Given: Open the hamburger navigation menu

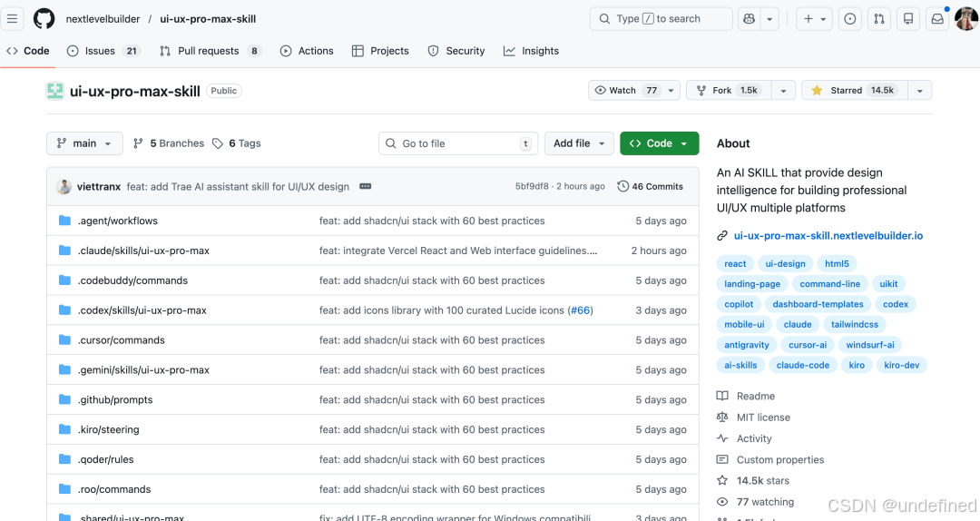Looking at the screenshot, I should point(12,19).
